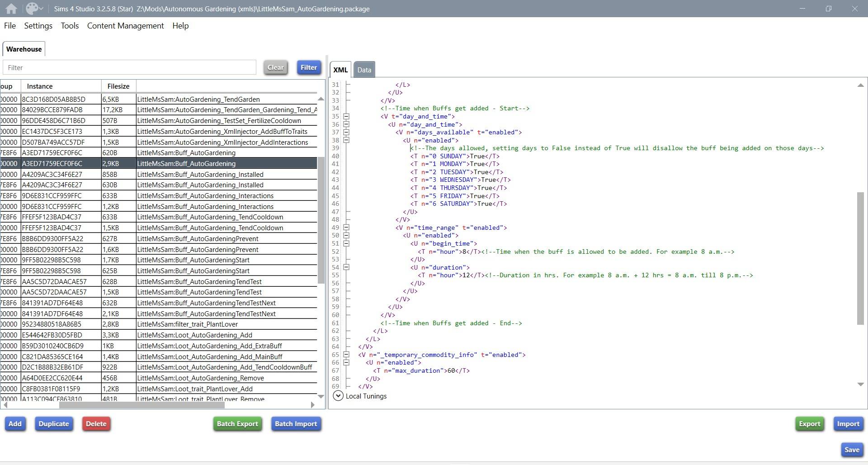Screen dimensions: 868x465
Task: Collapse the day_and_time fold at line 35
Action: (346, 116)
